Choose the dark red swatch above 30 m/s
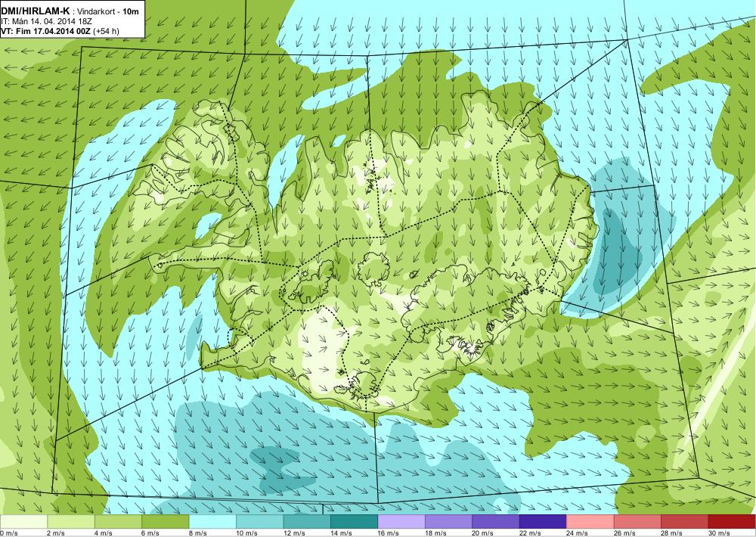 point(733,522)
